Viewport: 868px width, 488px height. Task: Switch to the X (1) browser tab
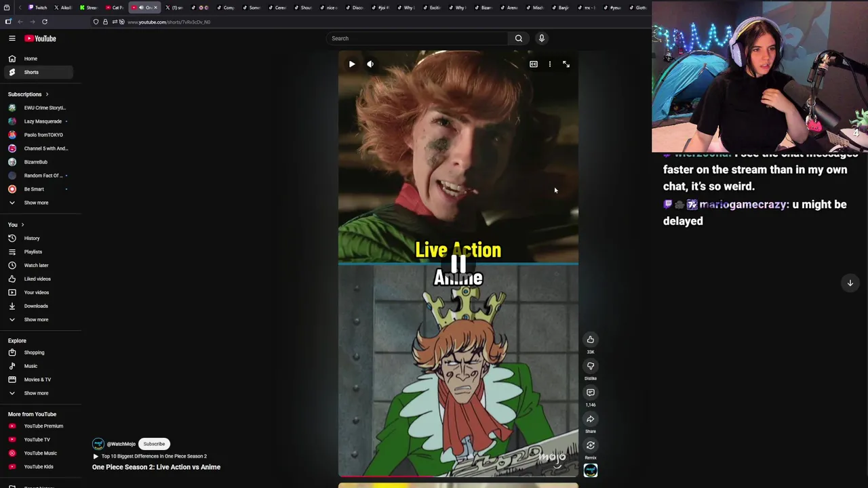point(175,7)
